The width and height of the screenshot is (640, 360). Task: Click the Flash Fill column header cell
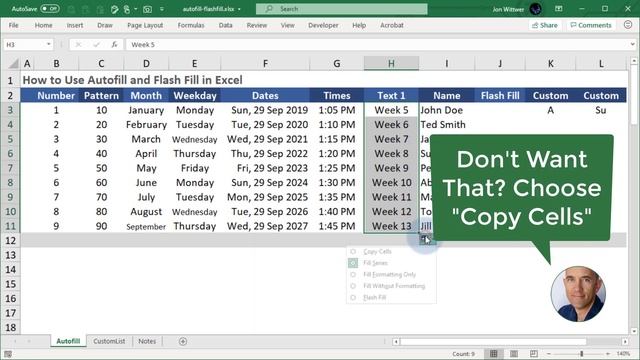click(500, 96)
